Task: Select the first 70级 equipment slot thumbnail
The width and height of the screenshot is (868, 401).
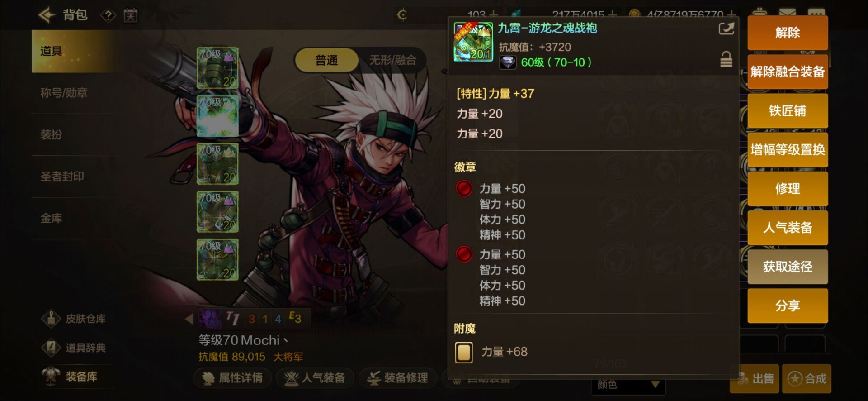Action: click(x=217, y=67)
